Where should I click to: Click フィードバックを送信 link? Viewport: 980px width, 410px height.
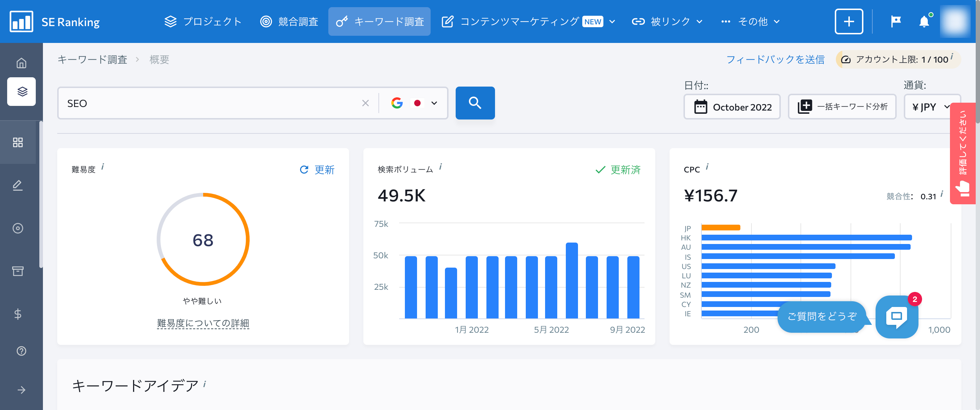point(775,60)
